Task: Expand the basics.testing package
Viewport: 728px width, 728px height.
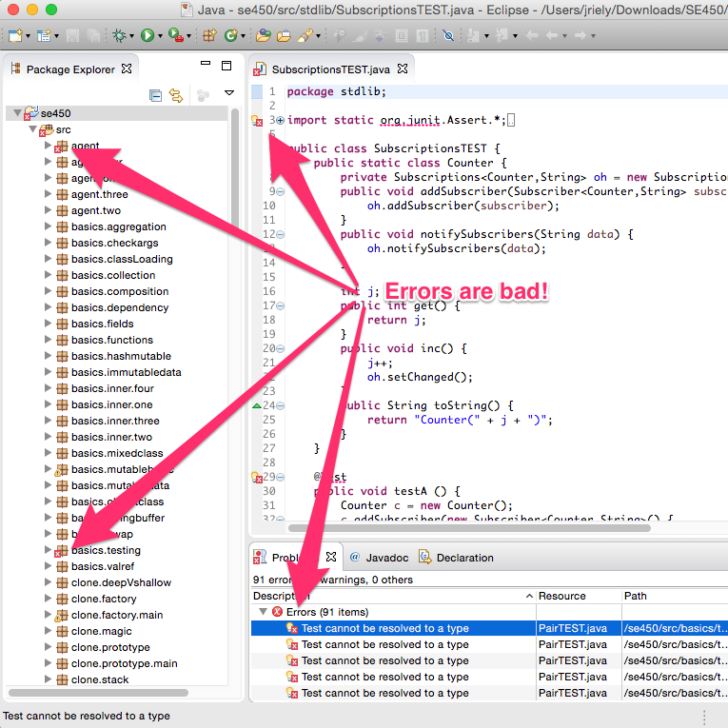Action: point(49,550)
